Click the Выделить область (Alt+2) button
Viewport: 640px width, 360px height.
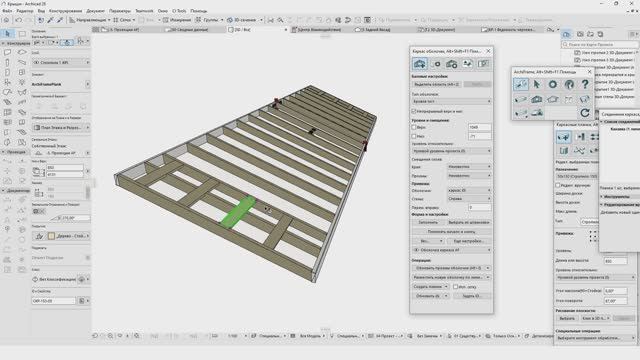click(x=436, y=84)
